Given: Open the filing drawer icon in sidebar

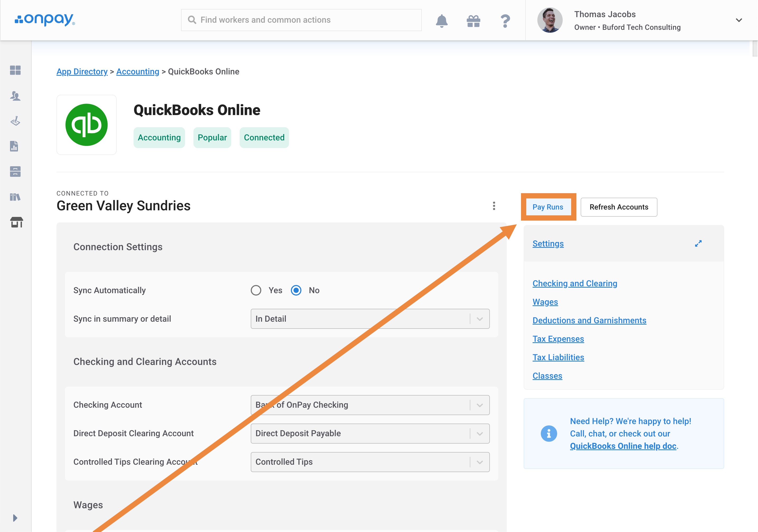Looking at the screenshot, I should (15, 171).
